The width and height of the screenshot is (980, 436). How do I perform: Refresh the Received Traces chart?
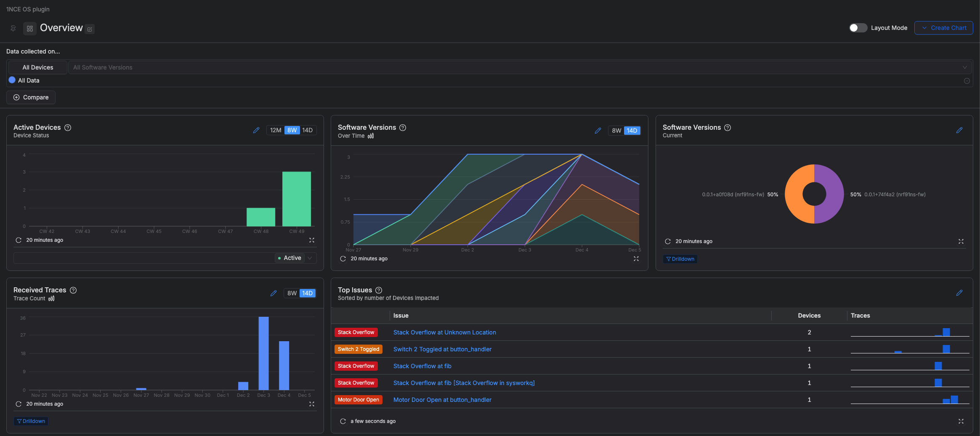pos(19,404)
